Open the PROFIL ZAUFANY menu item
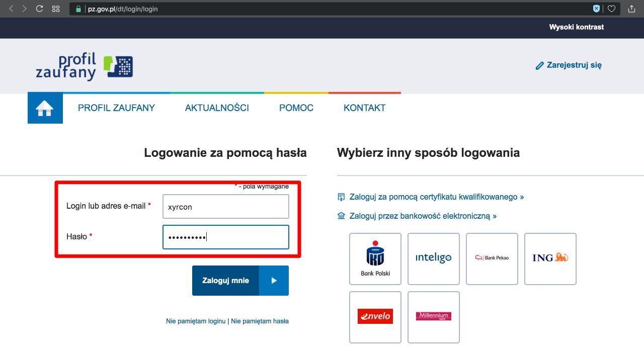Viewport: 644px width, 351px height. click(x=116, y=108)
